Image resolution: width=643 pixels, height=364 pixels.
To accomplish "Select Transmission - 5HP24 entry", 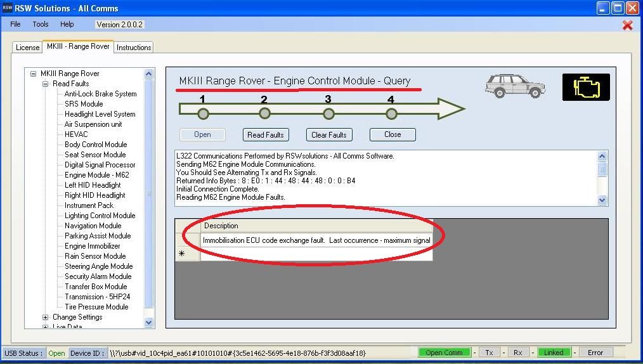I will [97, 297].
